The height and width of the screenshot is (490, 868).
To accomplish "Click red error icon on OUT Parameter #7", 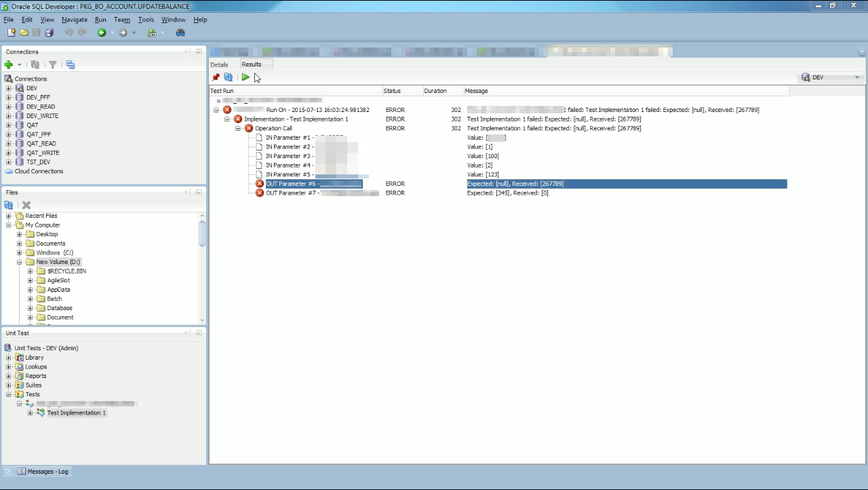I will pos(260,193).
